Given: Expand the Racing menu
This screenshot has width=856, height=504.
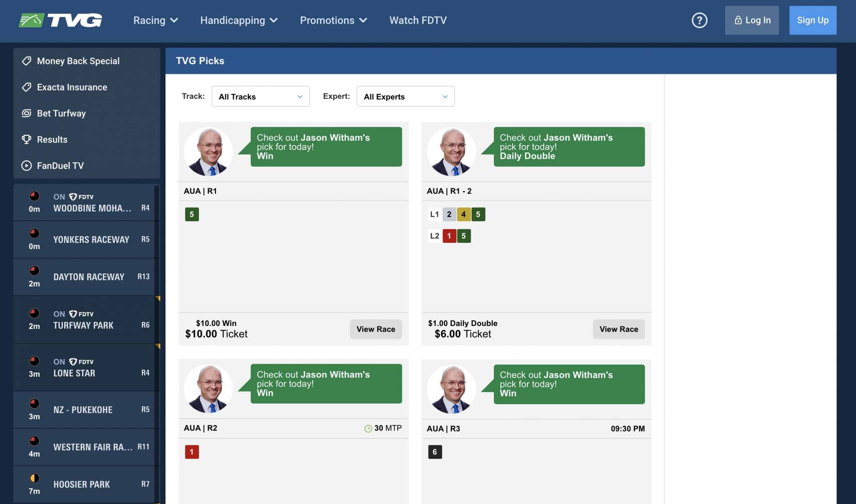Looking at the screenshot, I should (x=155, y=20).
